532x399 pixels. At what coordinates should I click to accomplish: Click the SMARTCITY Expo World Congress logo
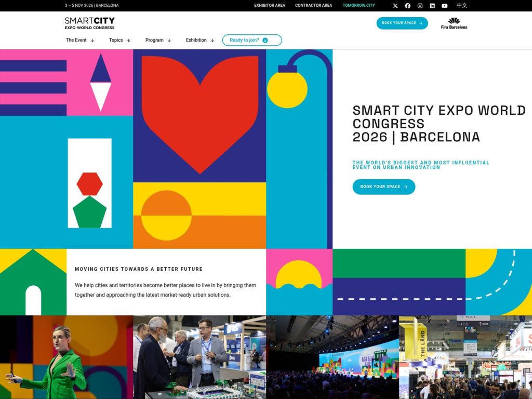click(x=89, y=23)
